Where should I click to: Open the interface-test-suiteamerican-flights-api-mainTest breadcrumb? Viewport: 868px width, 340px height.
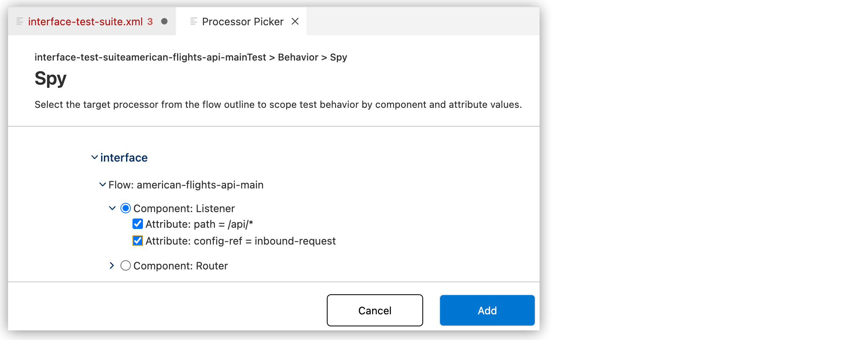pyautogui.click(x=149, y=57)
